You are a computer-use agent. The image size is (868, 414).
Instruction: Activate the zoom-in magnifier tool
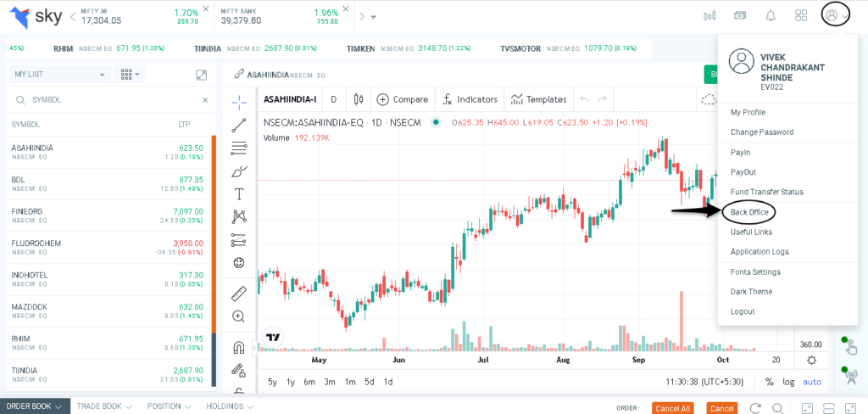[239, 316]
